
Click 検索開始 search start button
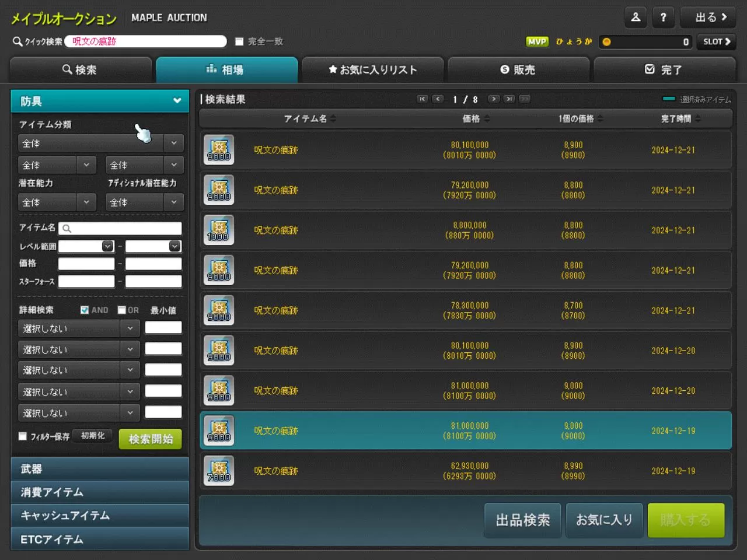151,439
